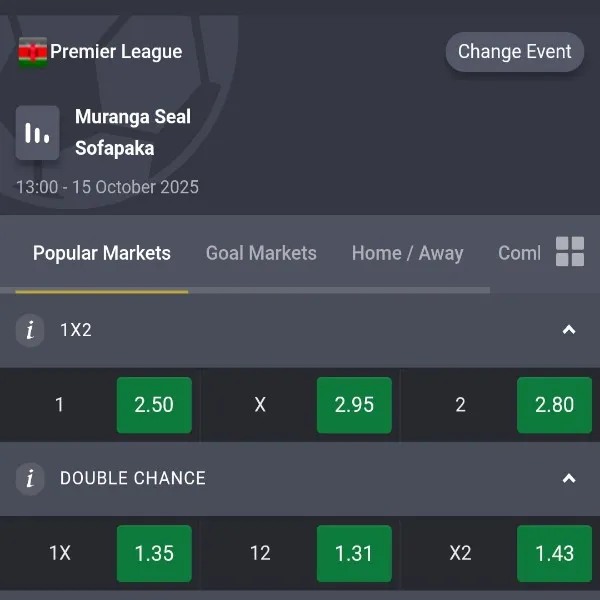Image resolution: width=600 pixels, height=600 pixels.
Task: Open the partially hidden Combo tab
Action: pyautogui.click(x=519, y=254)
